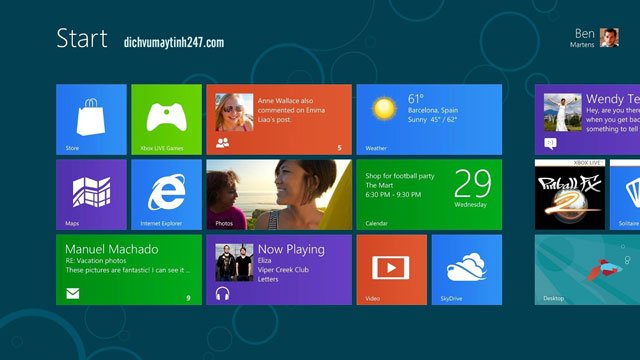Click the Weather tile label
Image resolution: width=640 pixels, height=360 pixels.
pos(376,148)
